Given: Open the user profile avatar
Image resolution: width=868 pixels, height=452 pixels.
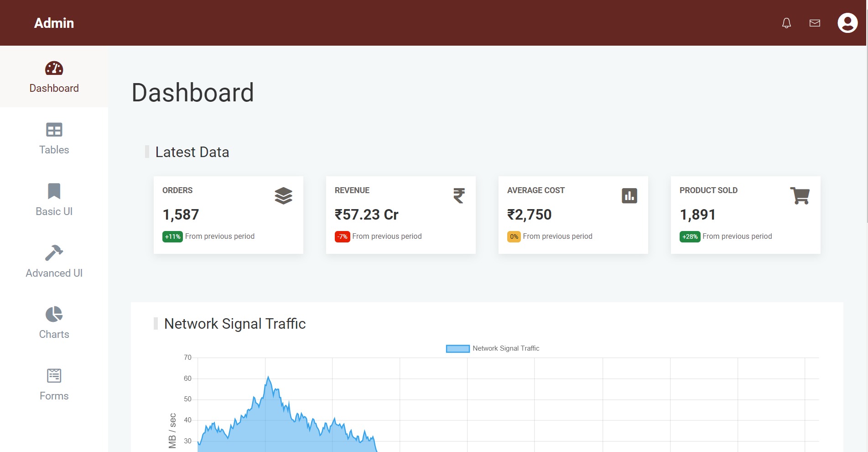Looking at the screenshot, I should 847,23.
